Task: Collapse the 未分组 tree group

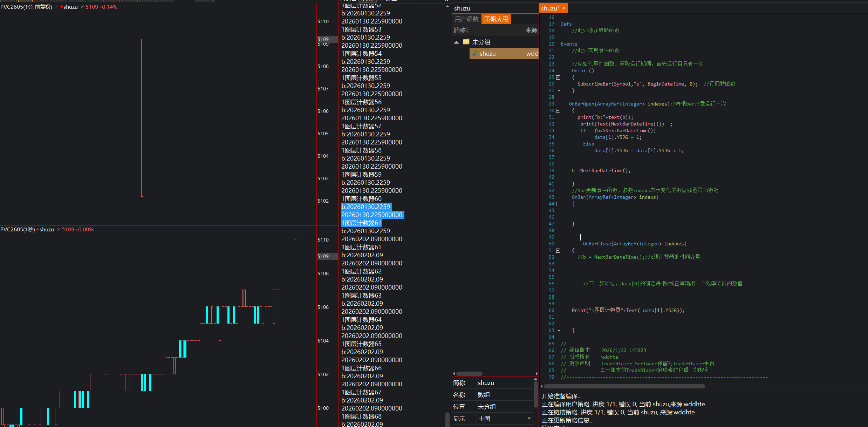Action: (456, 42)
